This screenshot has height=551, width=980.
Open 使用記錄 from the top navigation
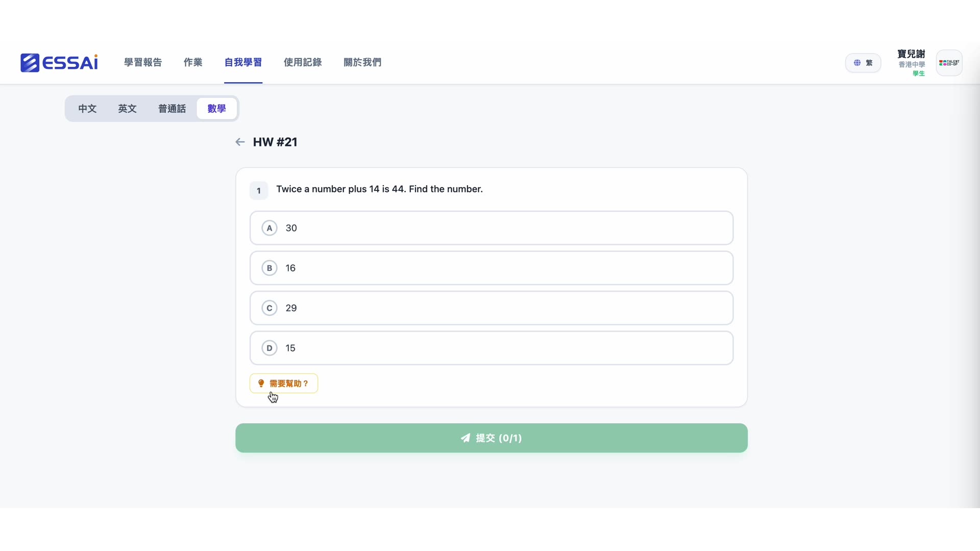pos(303,62)
